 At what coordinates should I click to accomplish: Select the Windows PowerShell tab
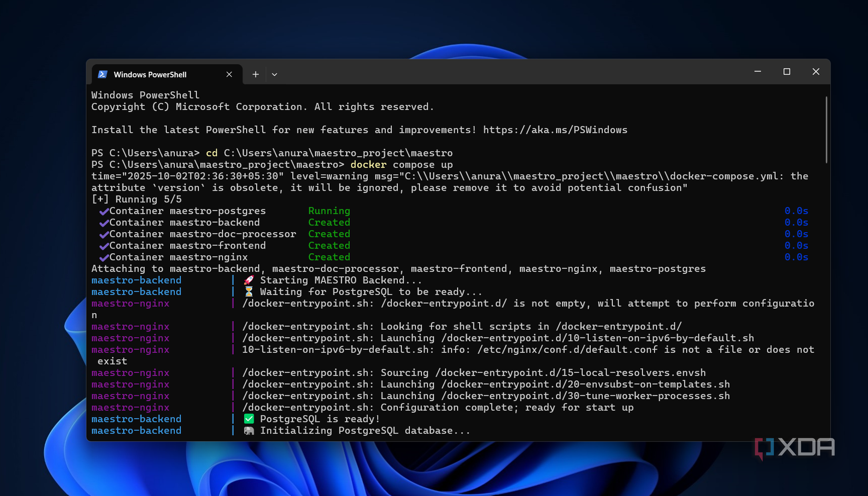pyautogui.click(x=167, y=74)
